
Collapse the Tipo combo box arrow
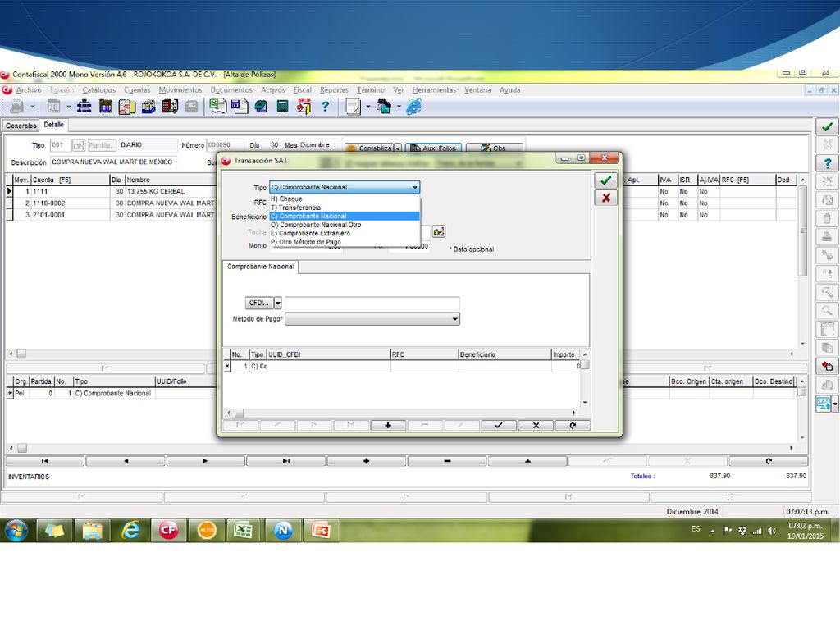click(x=414, y=188)
